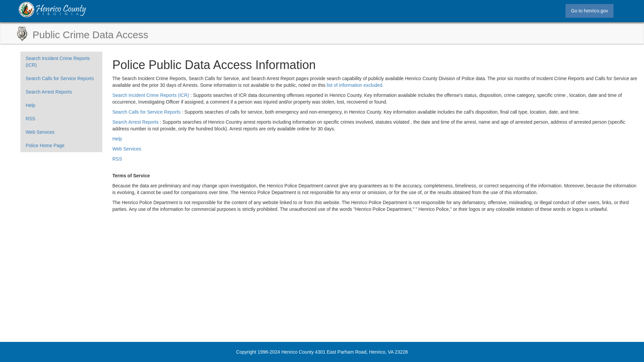Screen dimensions: 644x362
Task: Click the Public Crime Data Access title
Action: [90, 35]
